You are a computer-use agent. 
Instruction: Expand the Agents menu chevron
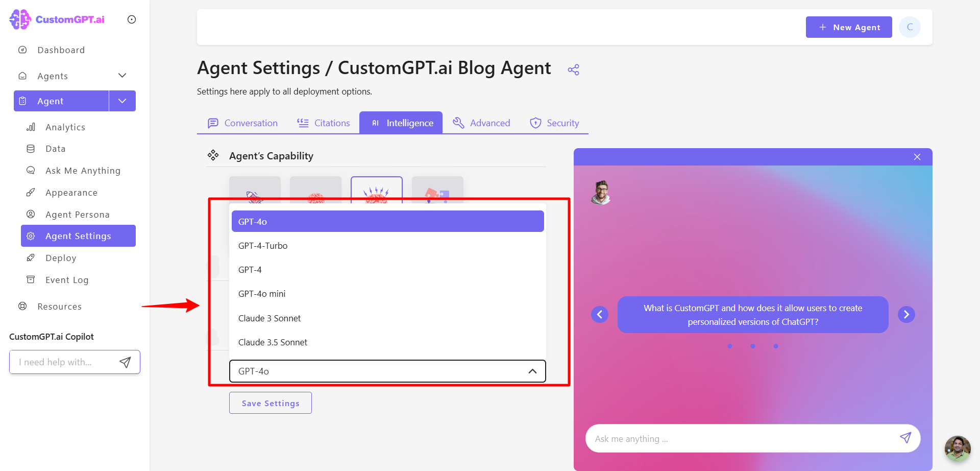122,76
